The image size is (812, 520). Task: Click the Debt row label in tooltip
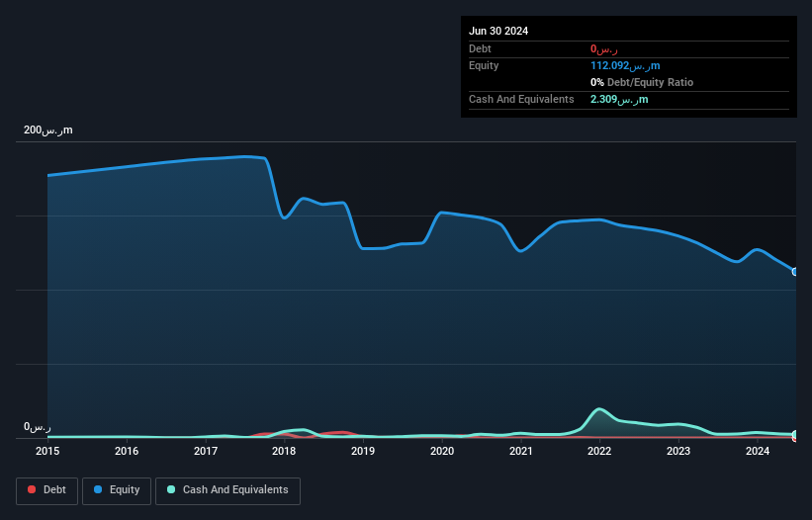pos(480,48)
